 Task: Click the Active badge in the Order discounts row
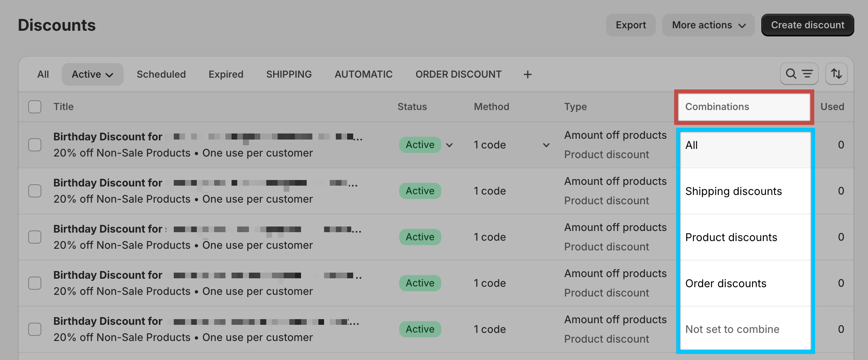pos(420,283)
